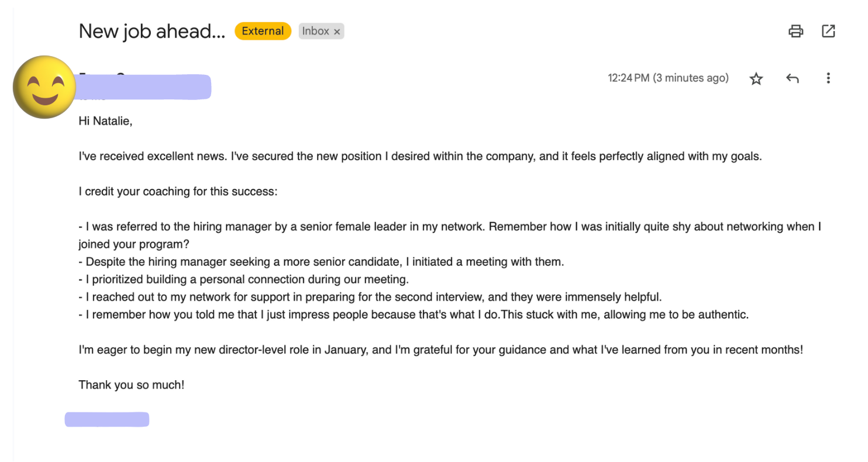Click the sentence mentioning director-level role
Viewport: 868px width, 462px height.
point(440,350)
